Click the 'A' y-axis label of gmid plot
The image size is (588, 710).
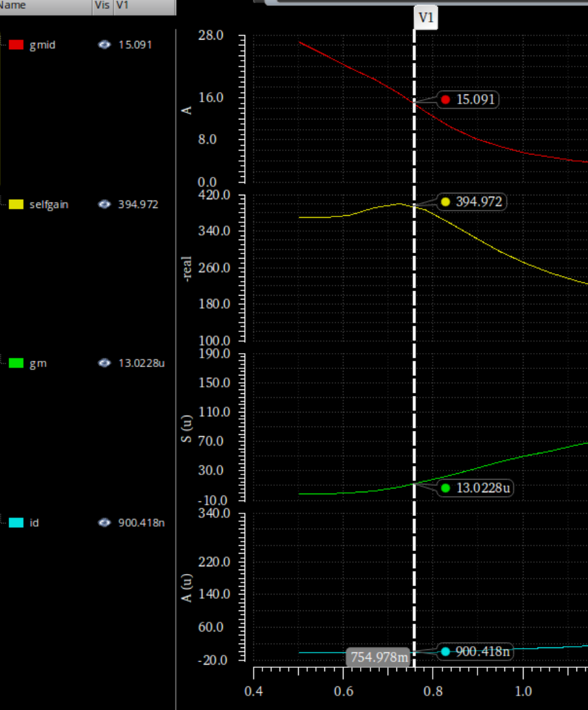click(186, 110)
